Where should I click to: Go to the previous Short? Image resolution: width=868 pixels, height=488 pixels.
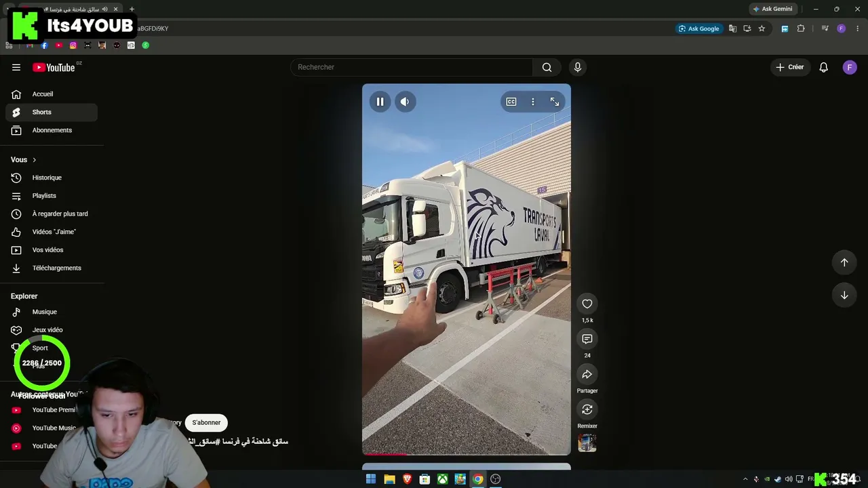pos(844,262)
